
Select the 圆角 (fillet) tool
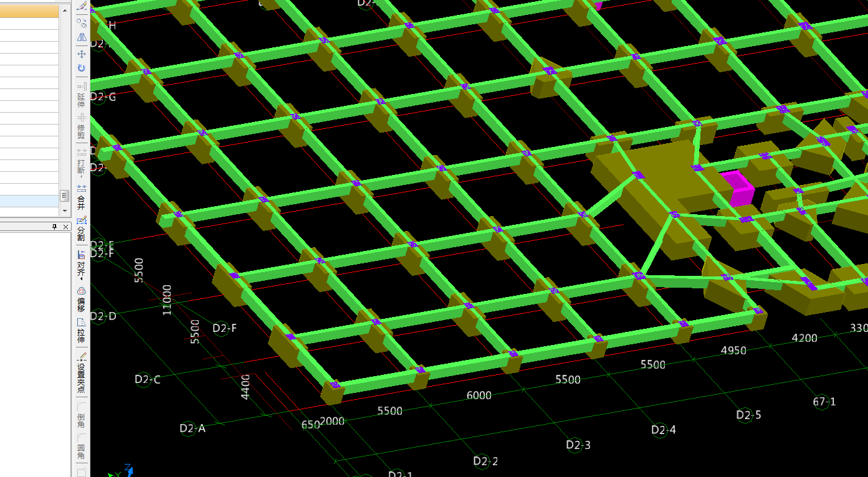coord(82,446)
